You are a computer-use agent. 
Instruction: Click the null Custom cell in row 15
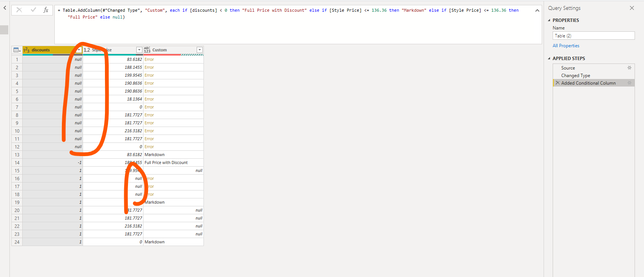[173, 170]
